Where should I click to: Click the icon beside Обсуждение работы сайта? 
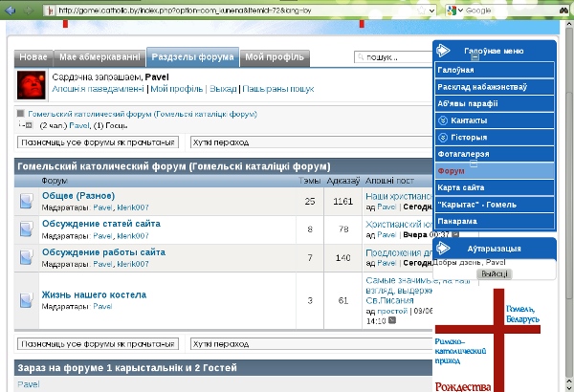click(x=27, y=257)
